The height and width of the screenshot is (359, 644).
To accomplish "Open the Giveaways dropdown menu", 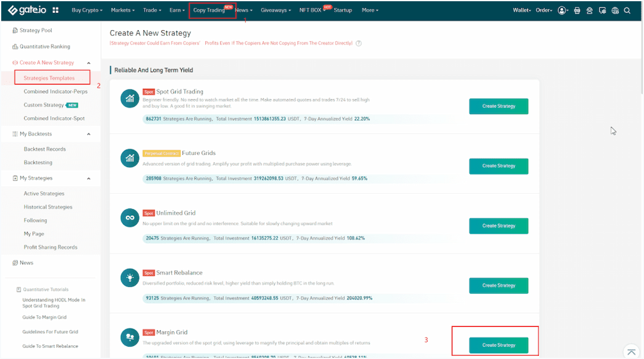I will pyautogui.click(x=275, y=10).
